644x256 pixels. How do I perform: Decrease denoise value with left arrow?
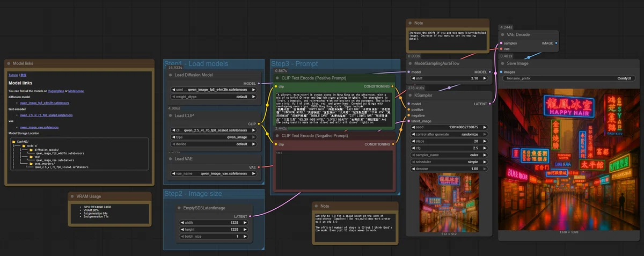[412, 169]
